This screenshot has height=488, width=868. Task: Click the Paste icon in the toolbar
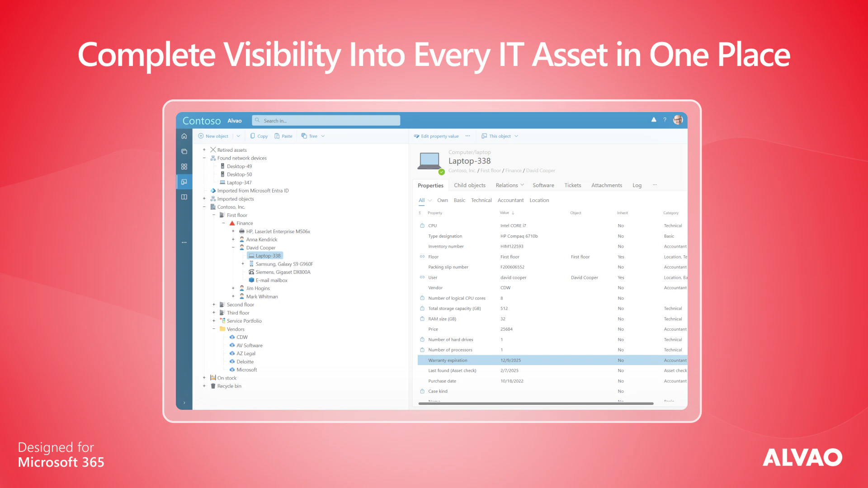click(x=277, y=136)
